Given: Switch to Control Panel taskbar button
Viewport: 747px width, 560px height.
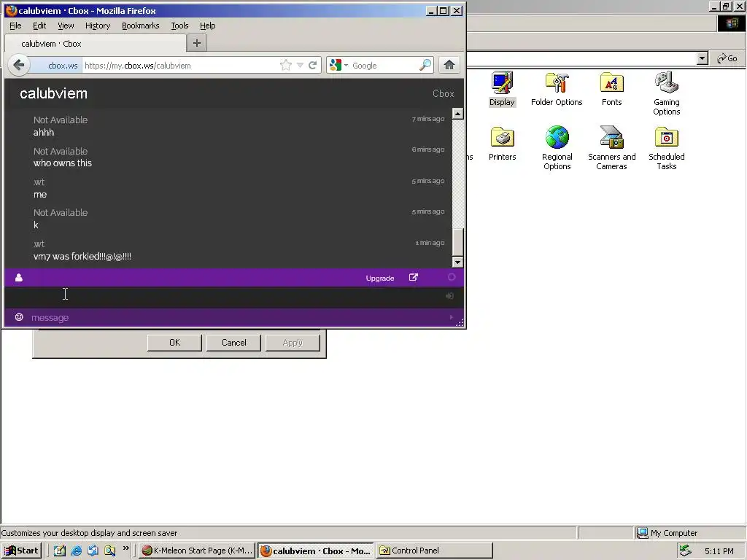Looking at the screenshot, I should pos(435,551).
